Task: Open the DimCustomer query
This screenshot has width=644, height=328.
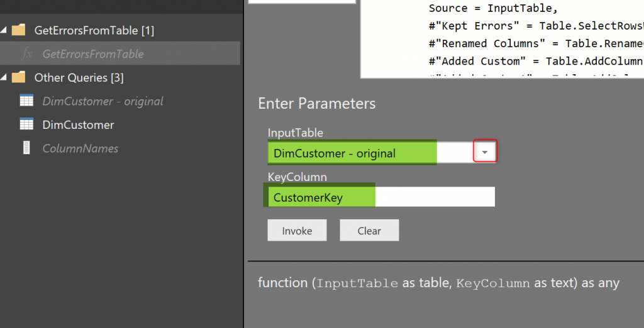Action: click(78, 125)
